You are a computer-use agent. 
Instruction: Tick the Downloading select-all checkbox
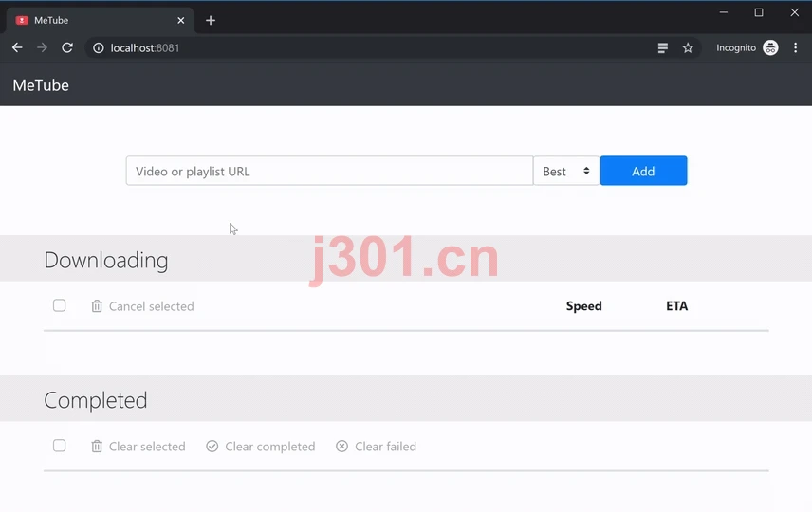click(60, 305)
